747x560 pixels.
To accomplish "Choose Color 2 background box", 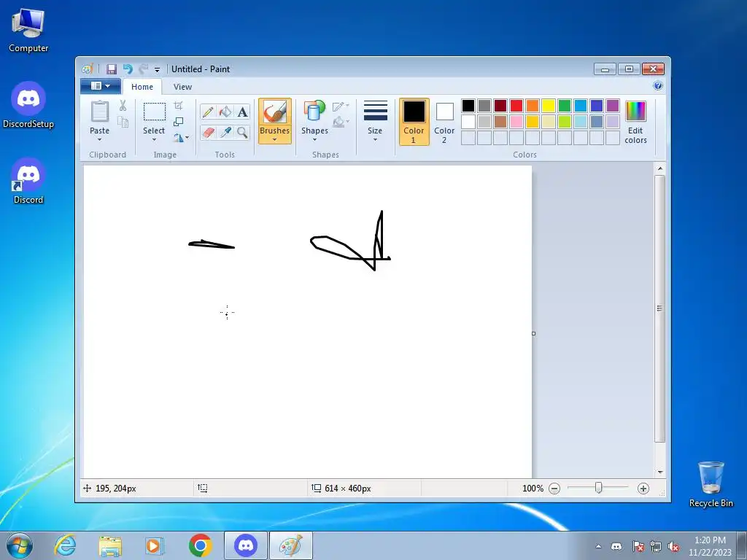I will (444, 122).
